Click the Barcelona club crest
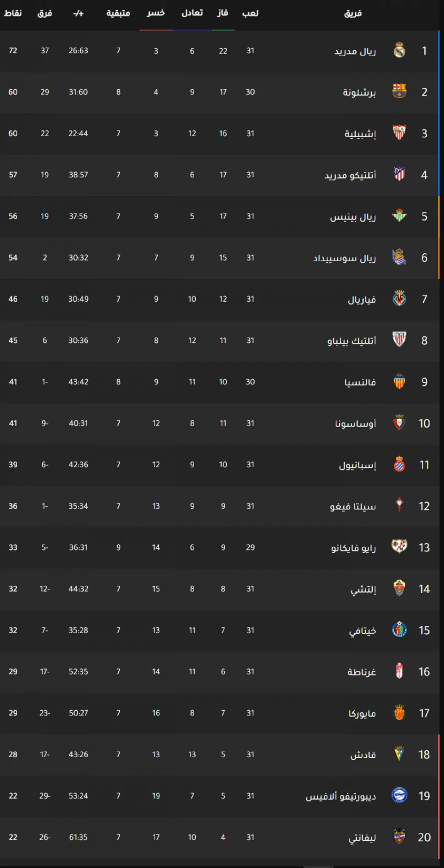The height and width of the screenshot is (868, 444). pos(399,91)
